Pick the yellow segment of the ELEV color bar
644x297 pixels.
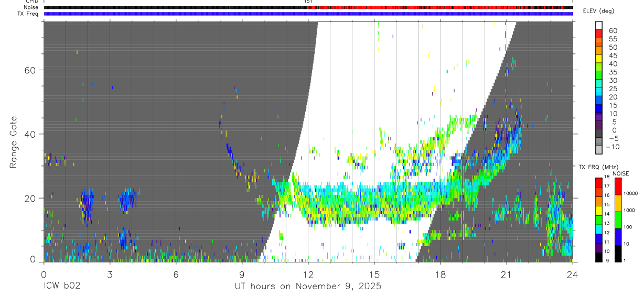(x=599, y=58)
